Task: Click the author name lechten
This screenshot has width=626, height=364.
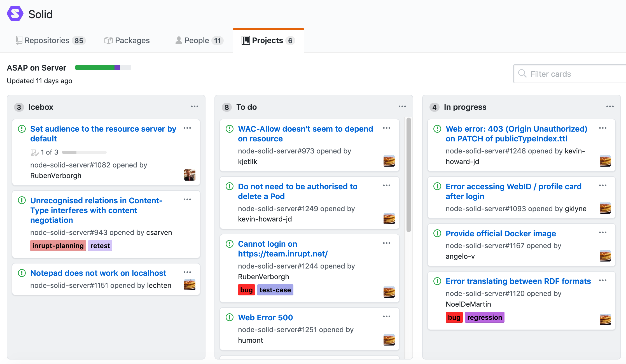Action: (x=159, y=285)
